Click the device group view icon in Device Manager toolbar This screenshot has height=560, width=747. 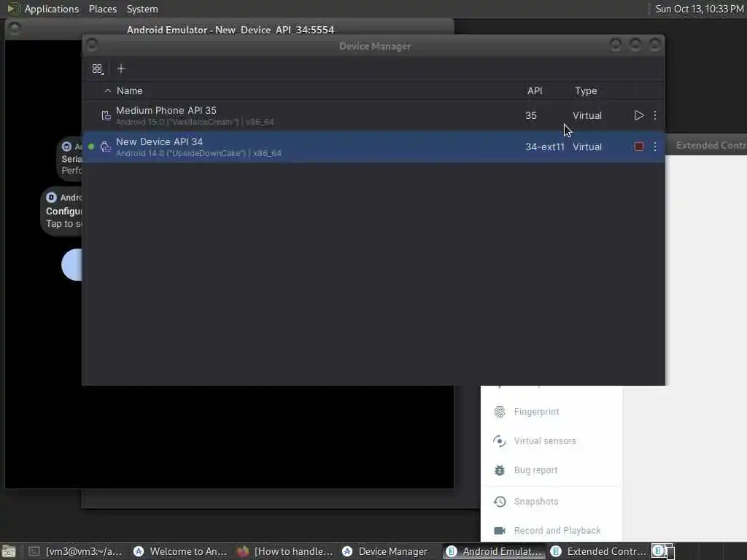(x=98, y=69)
